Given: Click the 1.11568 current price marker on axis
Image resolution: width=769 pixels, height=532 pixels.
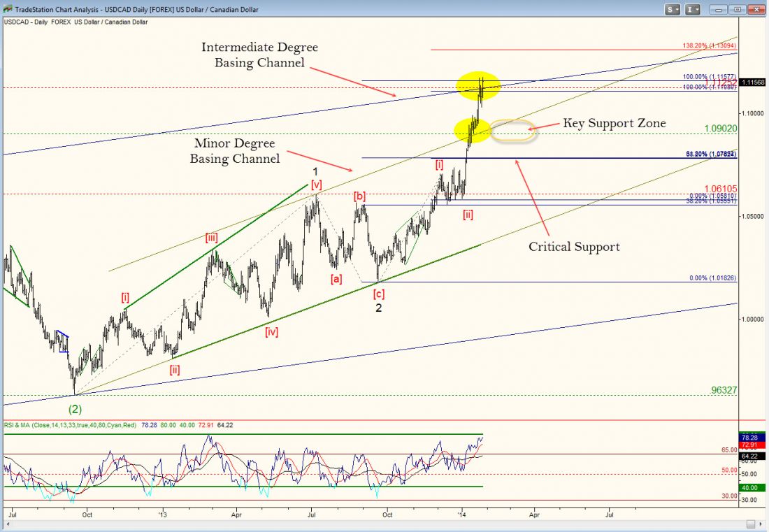Looking at the screenshot, I should (x=754, y=82).
